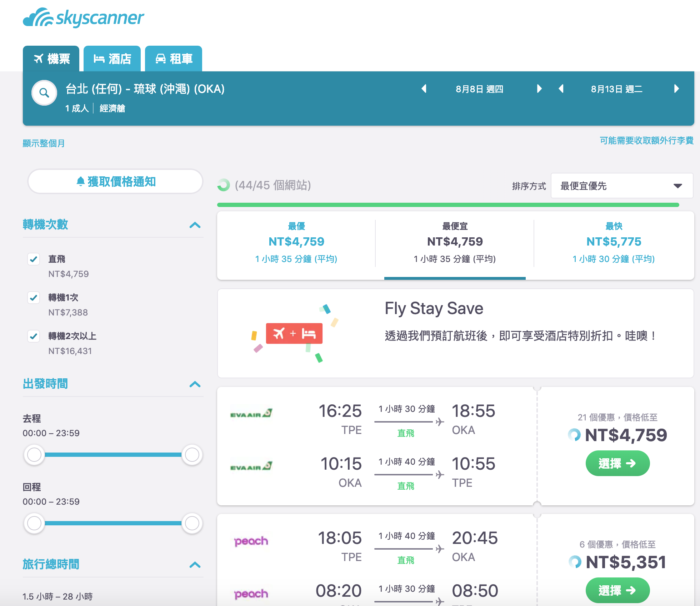Uncheck the 轉機2次以上 checkbox
This screenshot has width=700, height=606.
coord(34,336)
